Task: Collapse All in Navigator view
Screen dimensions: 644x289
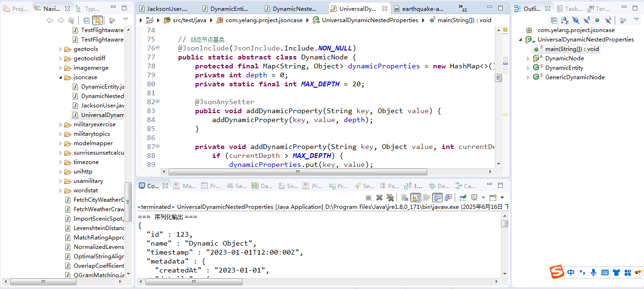Action: (86, 20)
